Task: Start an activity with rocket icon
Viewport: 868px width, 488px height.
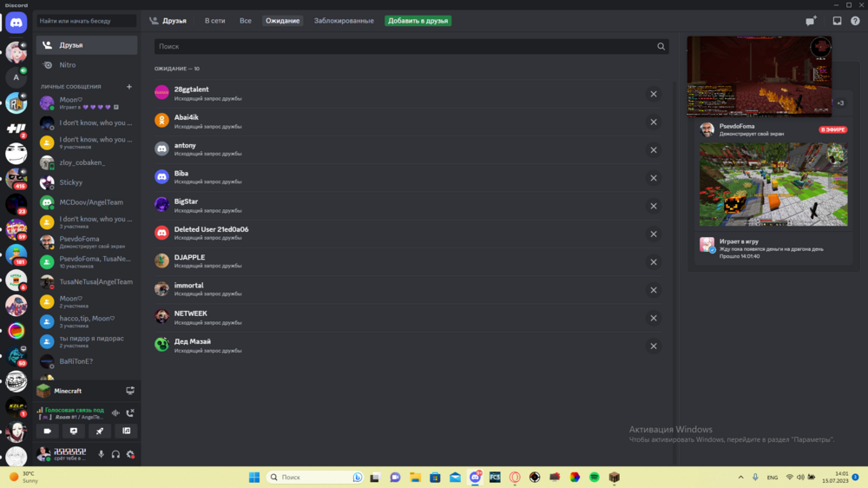Action: pos(100,431)
